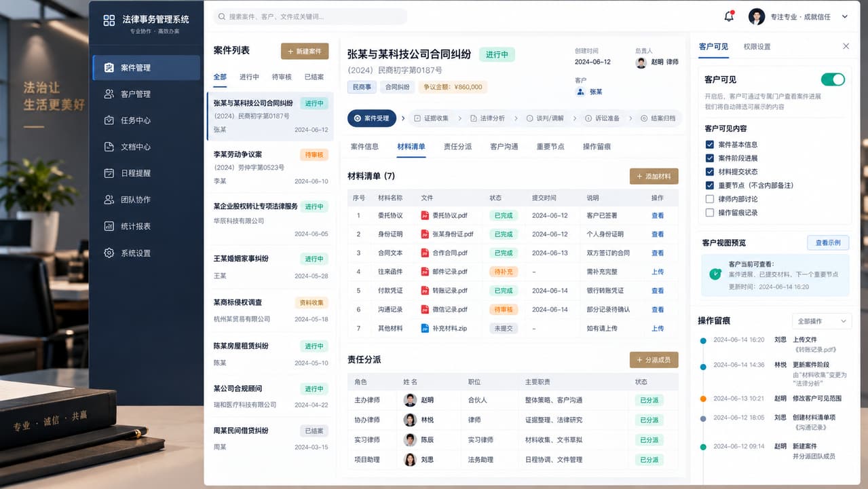Click the 邮件记录.pdf file icon

(x=426, y=272)
